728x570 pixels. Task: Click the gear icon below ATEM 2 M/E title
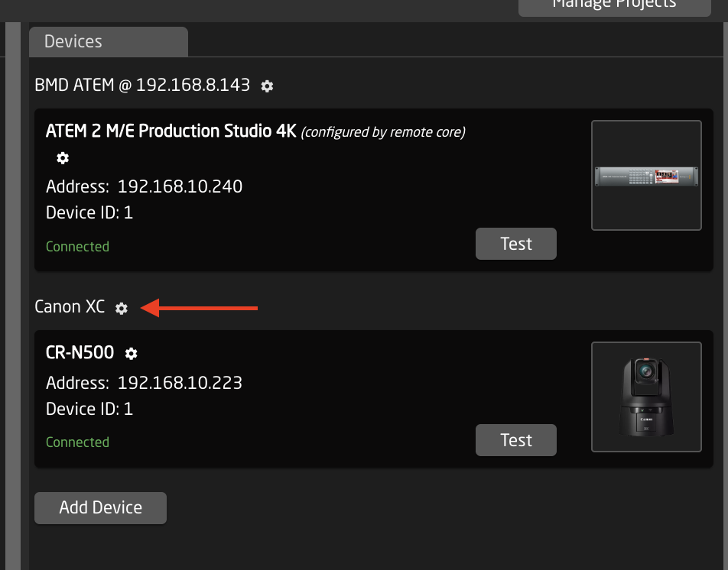(62, 158)
